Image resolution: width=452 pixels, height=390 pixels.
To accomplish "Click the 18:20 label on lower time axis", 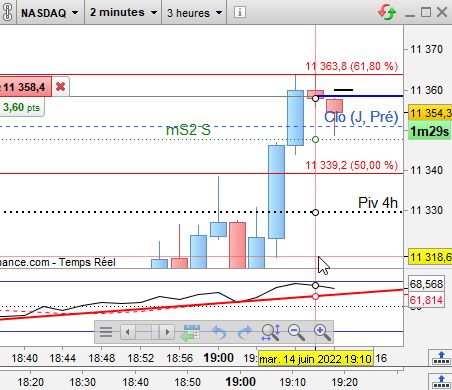I will tap(30, 382).
